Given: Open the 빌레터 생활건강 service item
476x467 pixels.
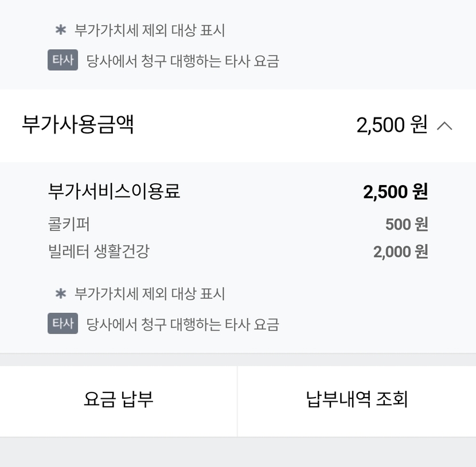Looking at the screenshot, I should point(99,251).
